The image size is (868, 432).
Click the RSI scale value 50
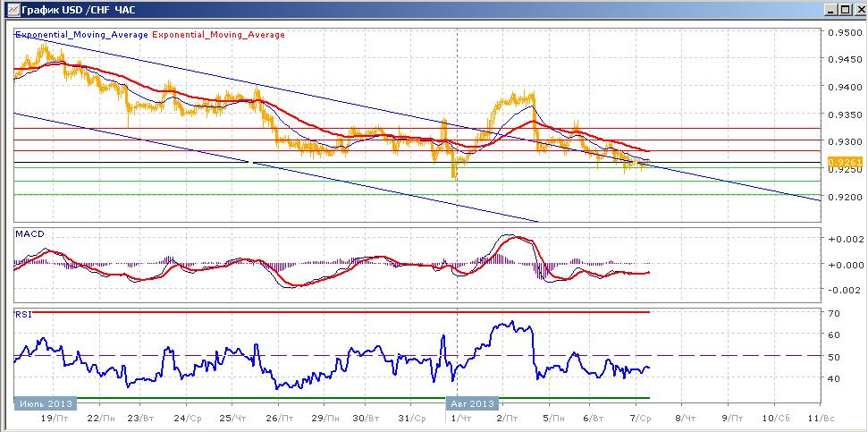click(x=834, y=356)
